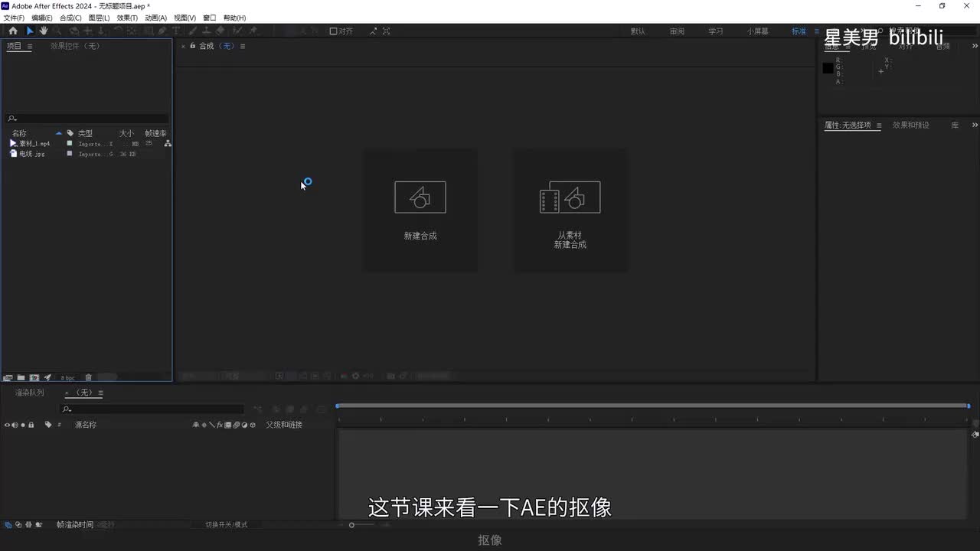This screenshot has width=980, height=551.
Task: Switch to 效果和预设 tab
Action: click(911, 125)
